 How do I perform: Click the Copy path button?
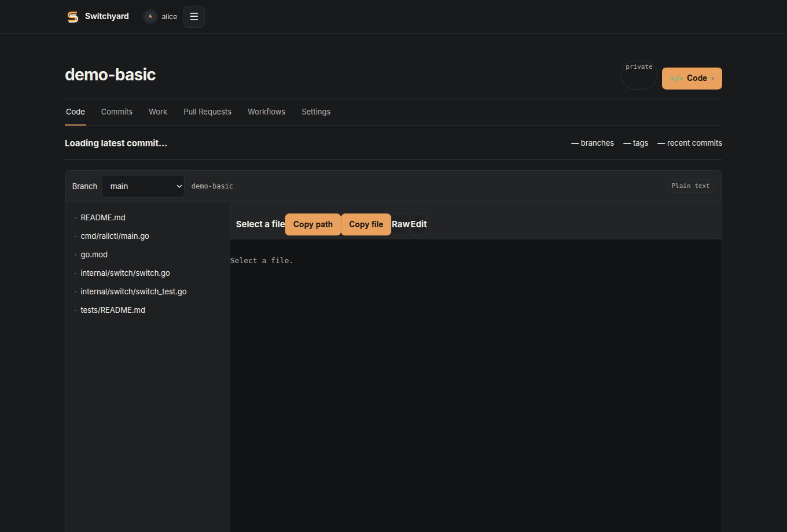tap(313, 224)
